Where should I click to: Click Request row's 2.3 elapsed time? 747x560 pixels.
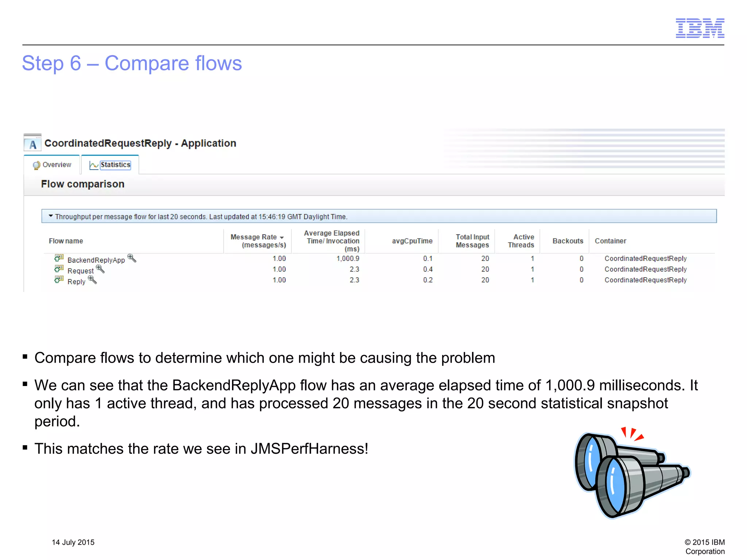click(355, 269)
